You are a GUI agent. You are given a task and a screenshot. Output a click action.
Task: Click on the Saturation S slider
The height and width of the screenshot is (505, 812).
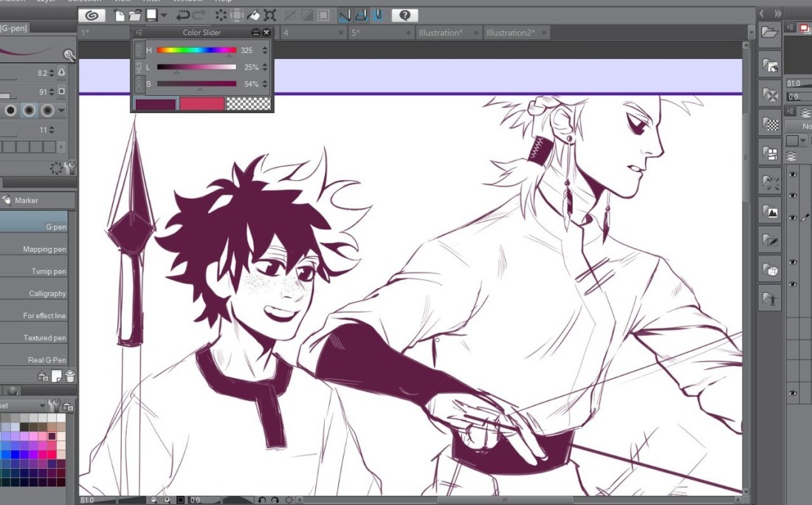[x=196, y=83]
